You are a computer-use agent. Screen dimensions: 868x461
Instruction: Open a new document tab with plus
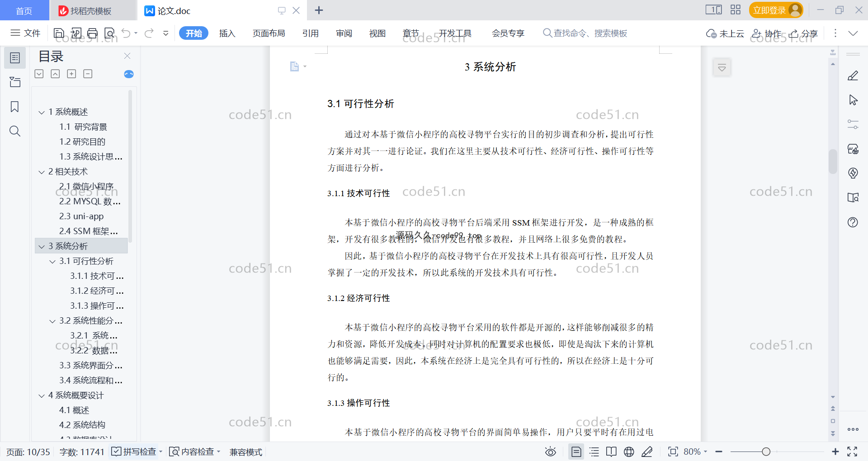[x=319, y=10]
